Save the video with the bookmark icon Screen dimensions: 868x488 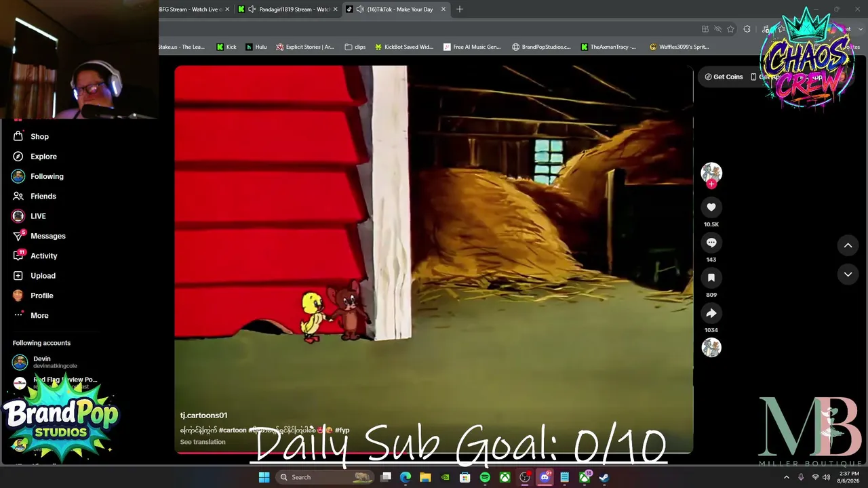click(x=711, y=278)
